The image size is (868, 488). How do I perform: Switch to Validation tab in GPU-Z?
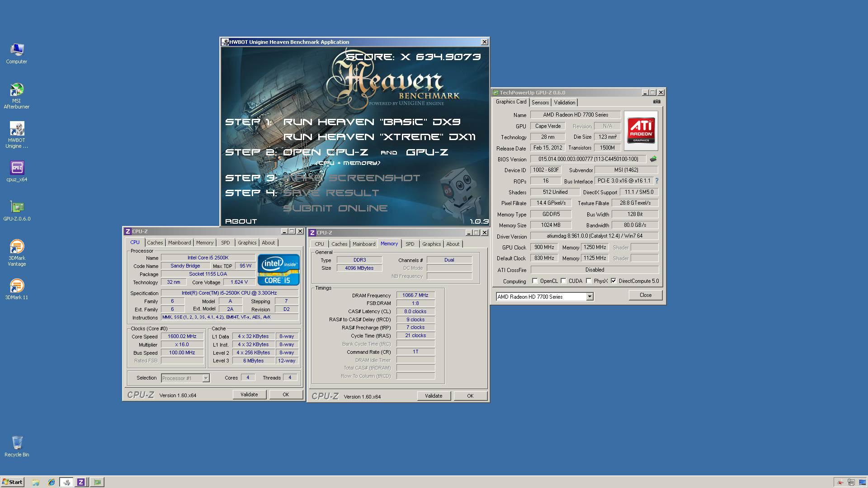click(x=565, y=103)
